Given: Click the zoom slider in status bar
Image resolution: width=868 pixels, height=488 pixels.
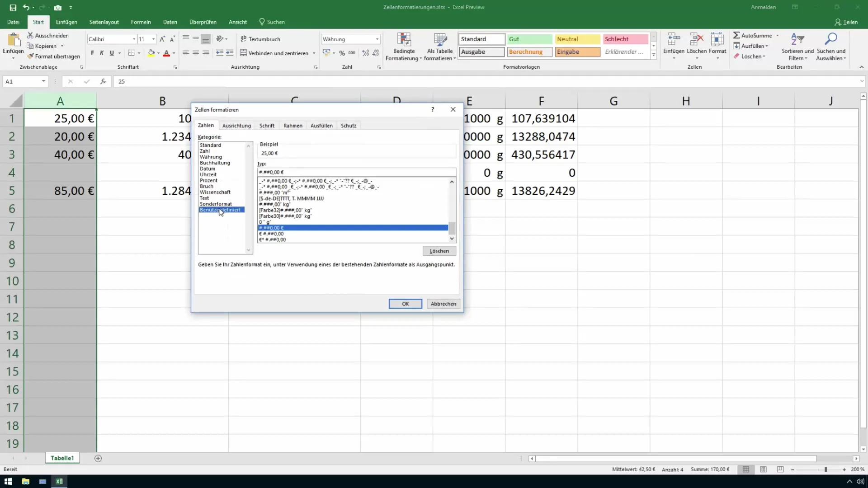Looking at the screenshot, I should (826, 469).
